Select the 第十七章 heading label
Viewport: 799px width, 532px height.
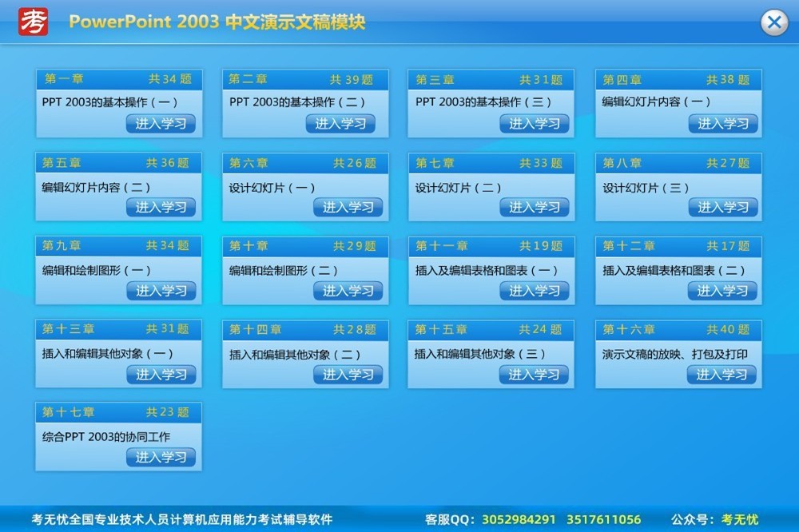pyautogui.click(x=68, y=411)
